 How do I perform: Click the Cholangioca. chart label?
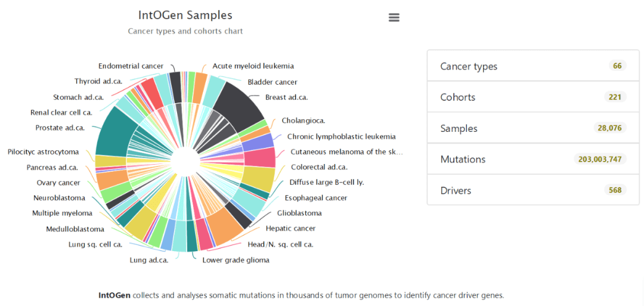click(x=304, y=120)
